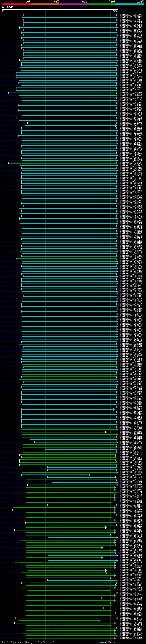Click the short cyan bar for Q9HF55

56,474
